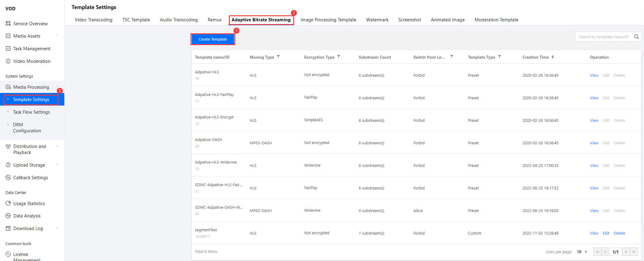This screenshot has width=644, height=261.
Task: Open the Video Transcoding tab
Action: (93, 20)
